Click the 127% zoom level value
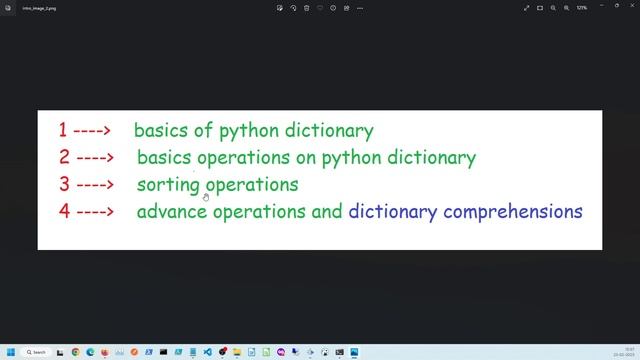The height and width of the screenshot is (360, 640). pyautogui.click(x=582, y=8)
